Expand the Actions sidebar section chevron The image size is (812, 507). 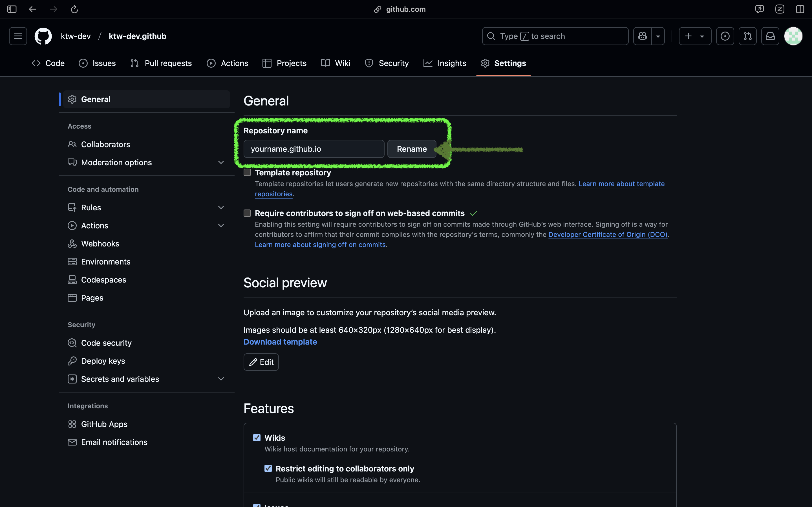221,226
